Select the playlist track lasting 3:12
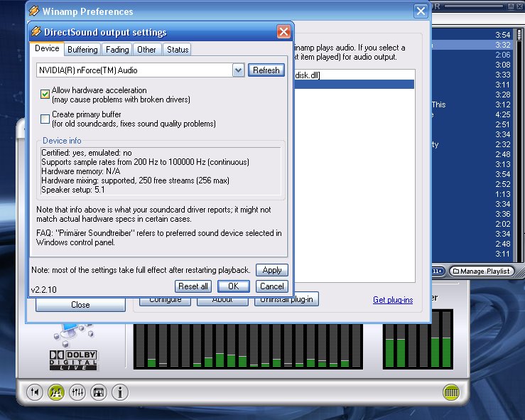Viewport: 525px width, 420px height. (x=472, y=104)
